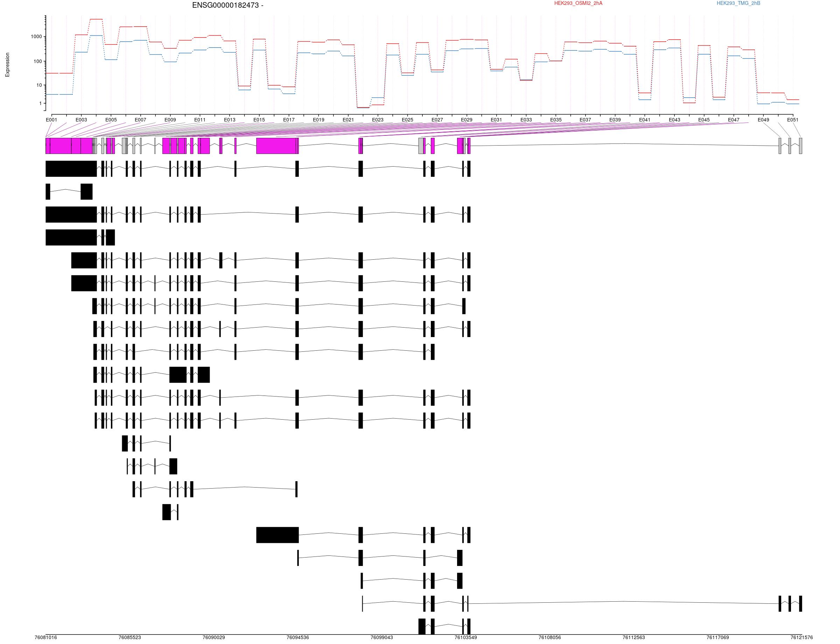Select exon bin label E039
This screenshot has height=644, width=840.
[615, 120]
